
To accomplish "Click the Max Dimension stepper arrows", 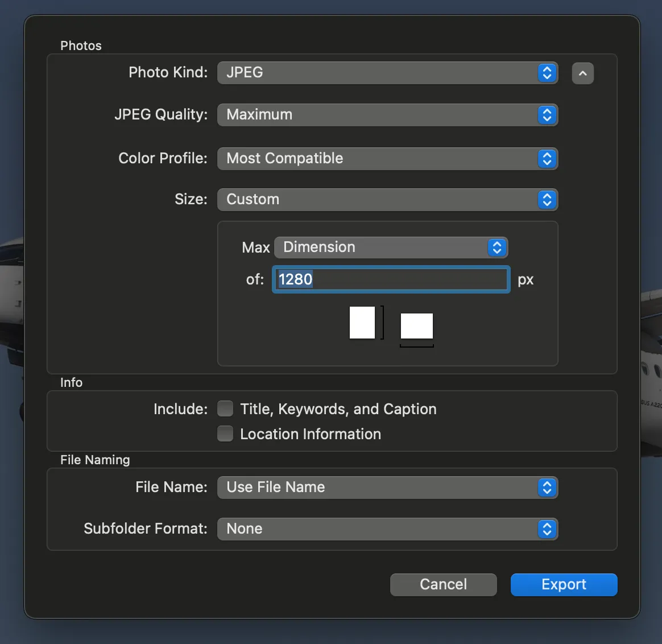I will point(496,247).
